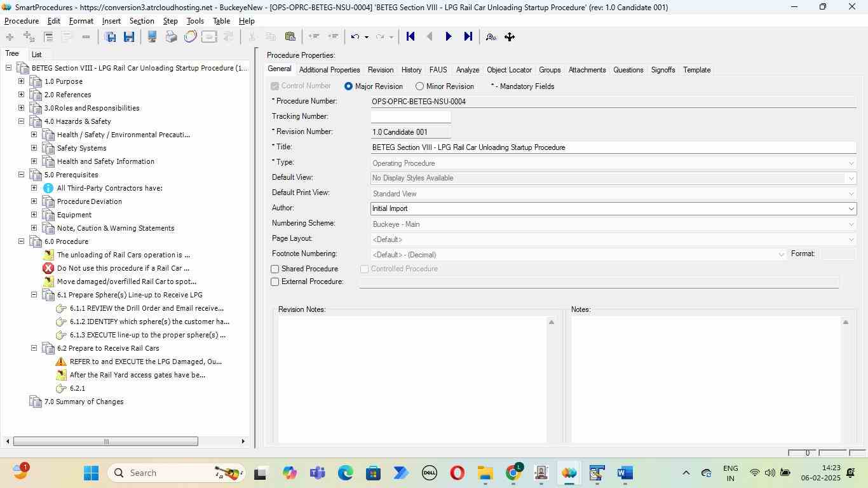The image size is (868, 488).
Task: Click the red X icon on Do Not use this procedure
Action: point(48,268)
